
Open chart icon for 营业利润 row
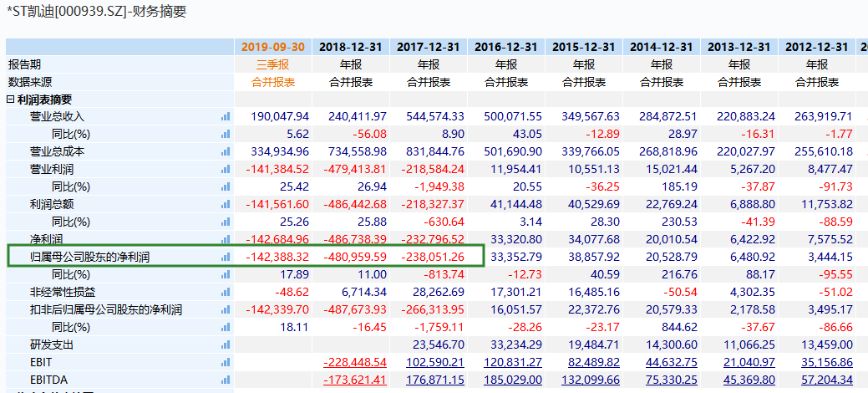click(x=226, y=169)
